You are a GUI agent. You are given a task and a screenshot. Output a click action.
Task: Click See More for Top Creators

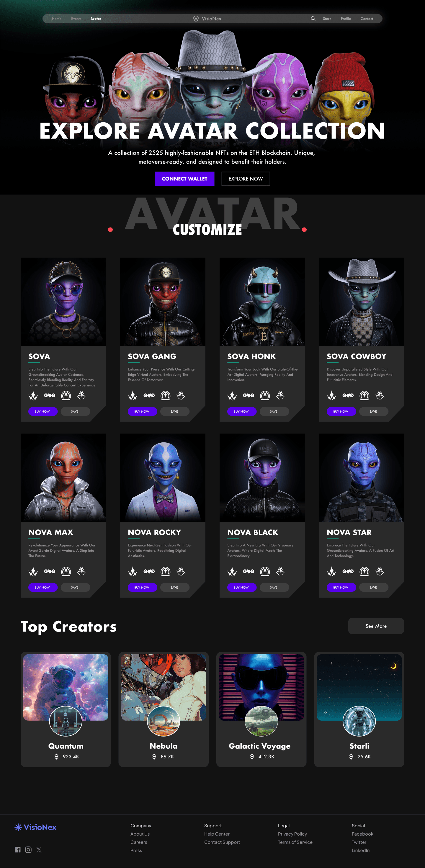(376, 626)
